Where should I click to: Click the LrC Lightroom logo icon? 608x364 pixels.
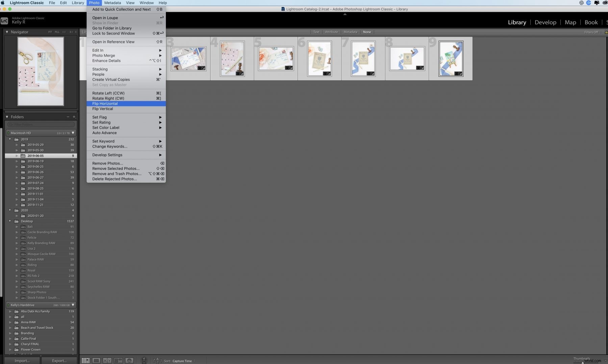(x=4, y=21)
